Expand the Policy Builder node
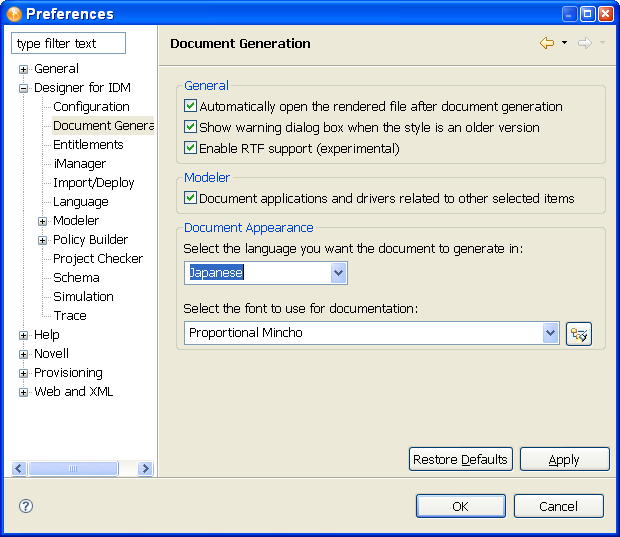 click(x=43, y=241)
